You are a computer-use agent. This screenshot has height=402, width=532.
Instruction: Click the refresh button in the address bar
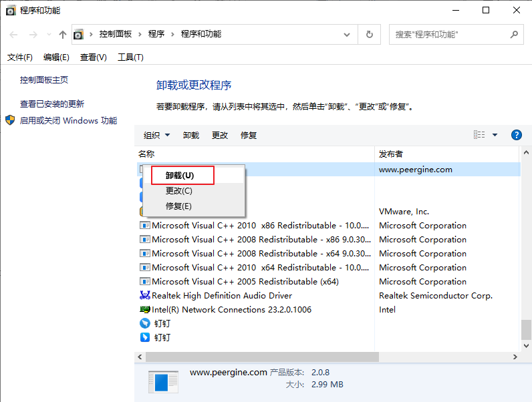(369, 34)
